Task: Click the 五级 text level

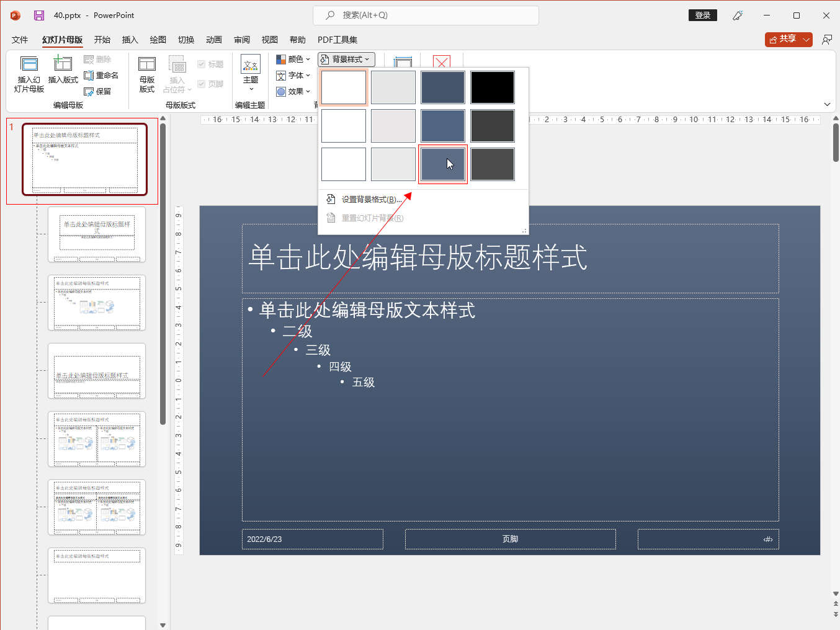Action: [x=364, y=383]
